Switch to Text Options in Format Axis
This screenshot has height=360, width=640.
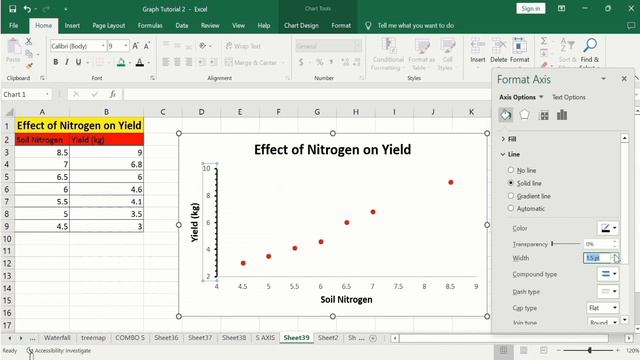[569, 97]
